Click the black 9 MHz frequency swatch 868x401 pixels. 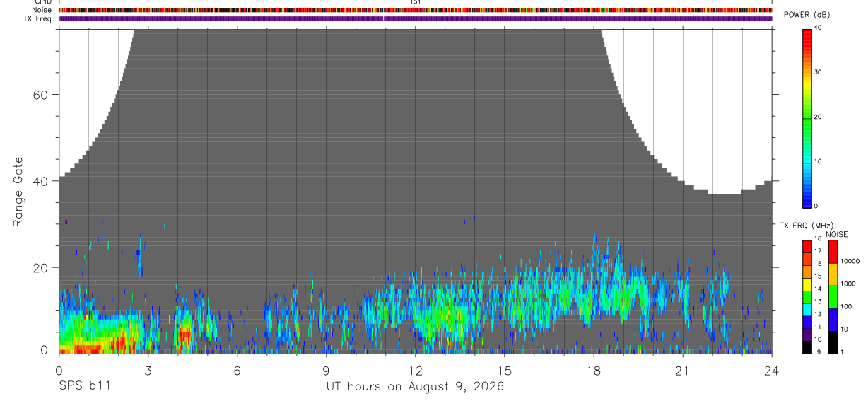807,347
